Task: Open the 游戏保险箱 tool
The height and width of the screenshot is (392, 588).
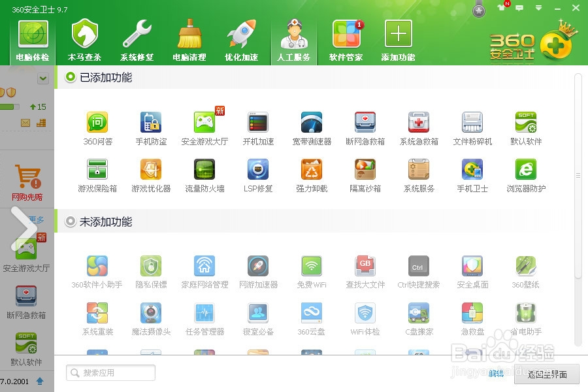Action: point(97,176)
